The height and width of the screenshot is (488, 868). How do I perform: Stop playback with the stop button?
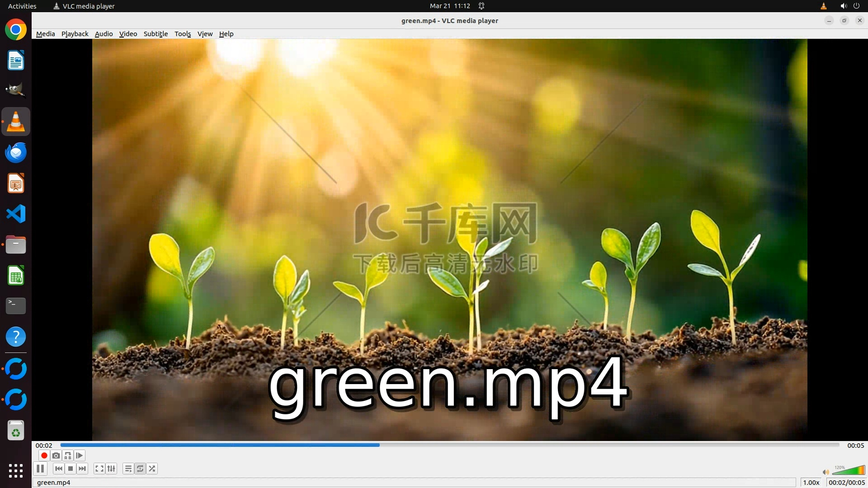[71, 469]
